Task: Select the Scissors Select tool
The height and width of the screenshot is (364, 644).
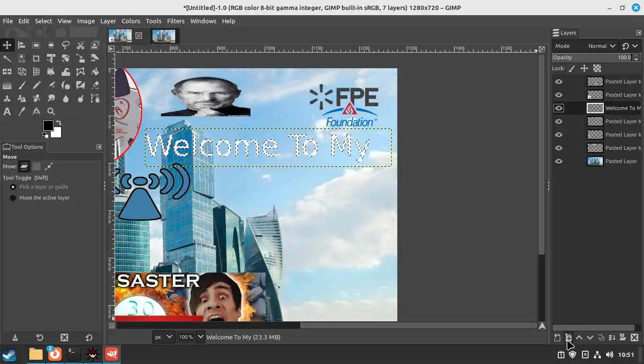Action: [x=80, y=45]
